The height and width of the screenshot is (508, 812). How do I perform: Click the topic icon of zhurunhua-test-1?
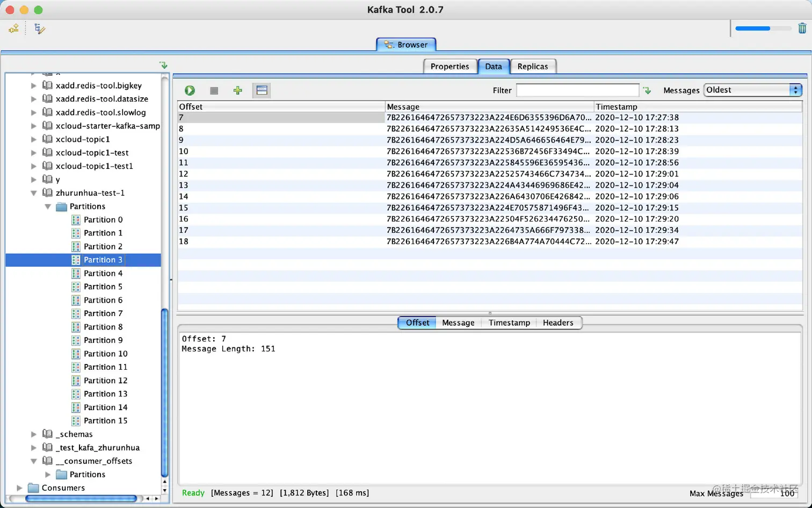tap(47, 192)
